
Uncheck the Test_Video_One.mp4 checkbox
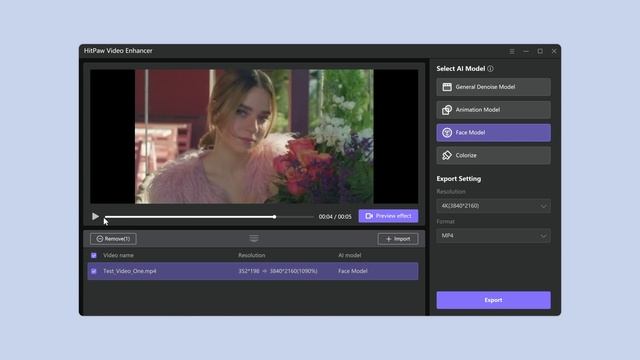tap(93, 271)
